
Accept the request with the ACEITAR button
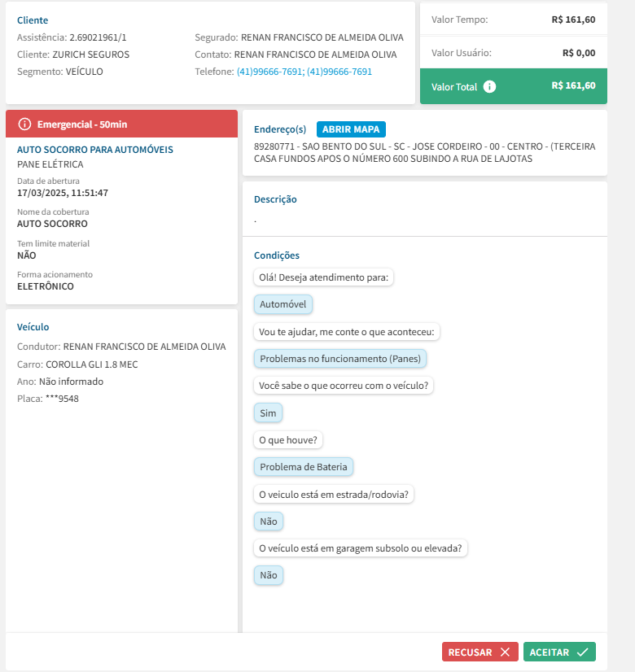pos(559,652)
